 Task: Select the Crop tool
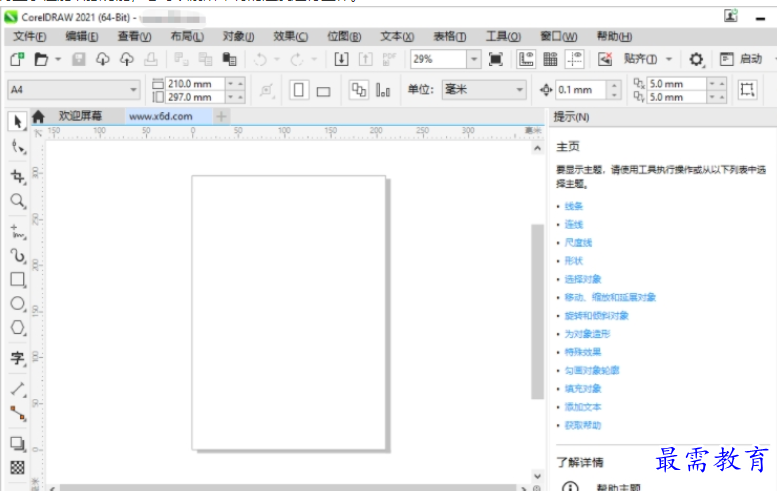[x=18, y=176]
